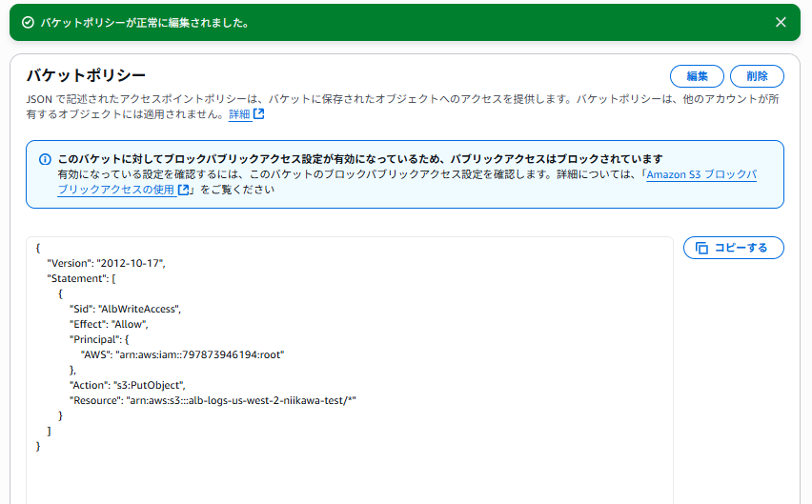Open the 編集 bucket policy button
This screenshot has width=812, height=504.
point(697,76)
